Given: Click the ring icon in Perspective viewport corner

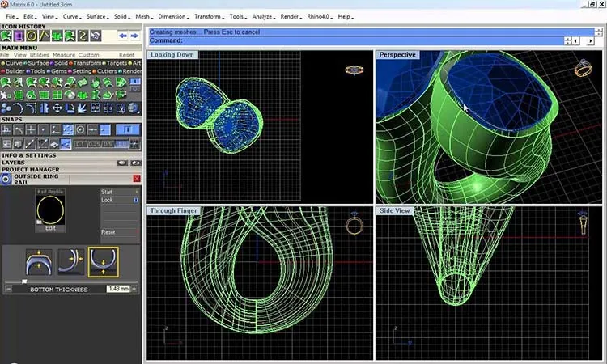Looking at the screenshot, I should click(583, 68).
